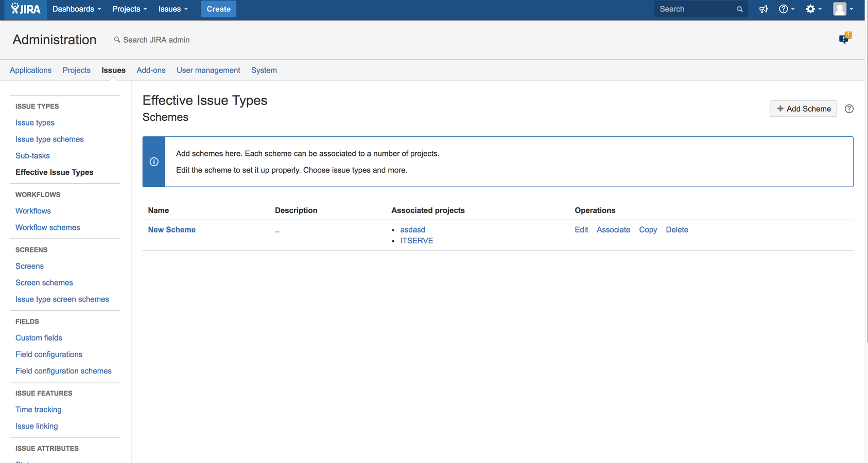This screenshot has height=463, width=868.
Task: Open Time tracking link
Action: coord(38,409)
